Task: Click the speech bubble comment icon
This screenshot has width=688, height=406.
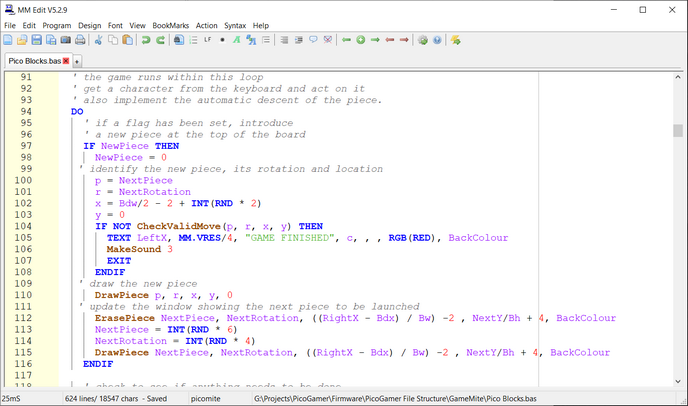Action: pos(313,40)
